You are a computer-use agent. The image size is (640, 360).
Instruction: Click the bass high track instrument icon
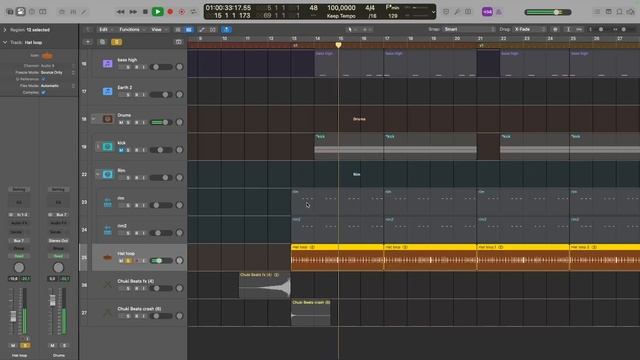tap(107, 64)
